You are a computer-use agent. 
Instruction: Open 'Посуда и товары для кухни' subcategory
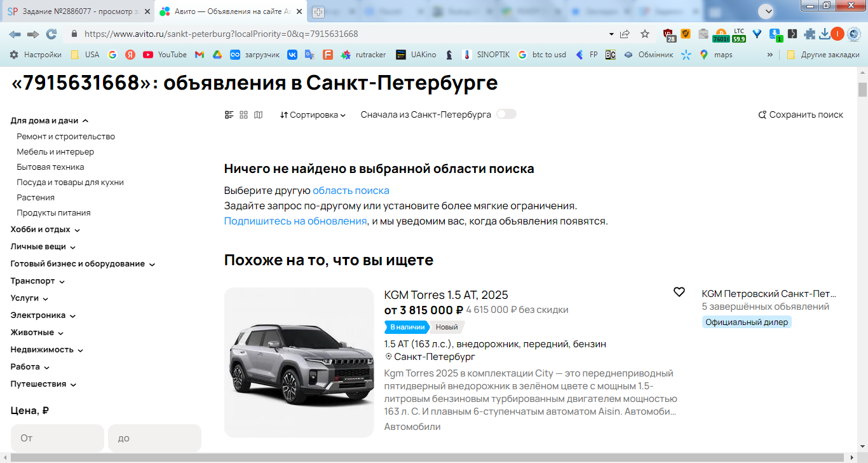(x=71, y=183)
